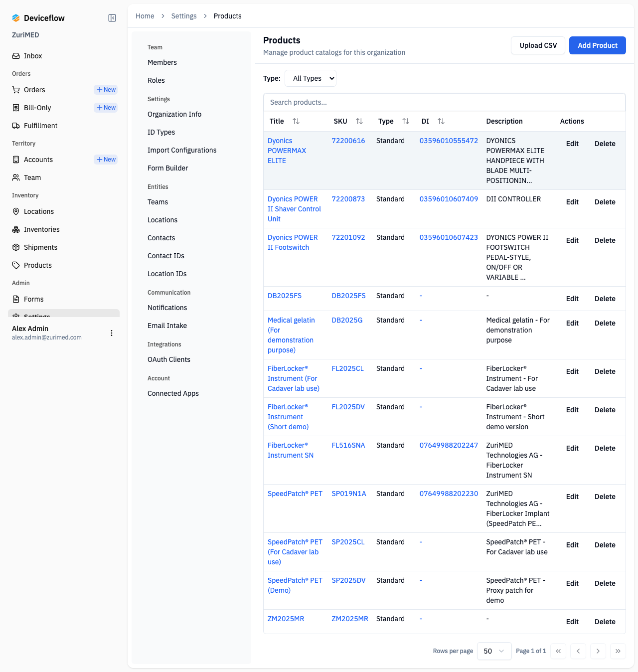This screenshot has width=638, height=672.
Task: Edit the SpeedPatch PET SP019N1A row
Action: coord(572,497)
